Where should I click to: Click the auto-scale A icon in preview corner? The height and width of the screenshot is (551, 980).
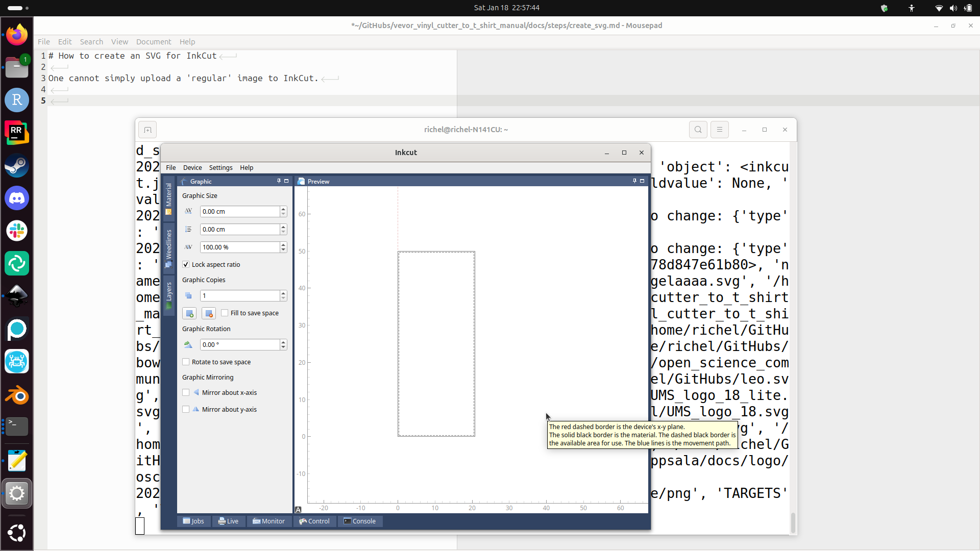(298, 509)
